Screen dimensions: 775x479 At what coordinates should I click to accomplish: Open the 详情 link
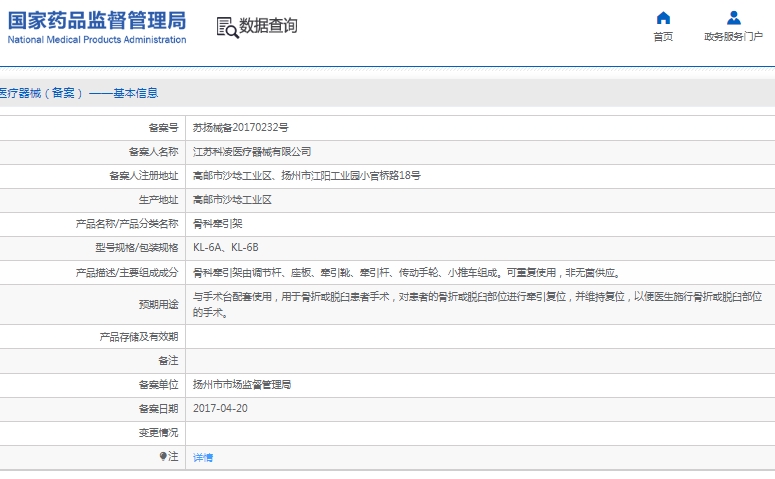click(x=203, y=457)
